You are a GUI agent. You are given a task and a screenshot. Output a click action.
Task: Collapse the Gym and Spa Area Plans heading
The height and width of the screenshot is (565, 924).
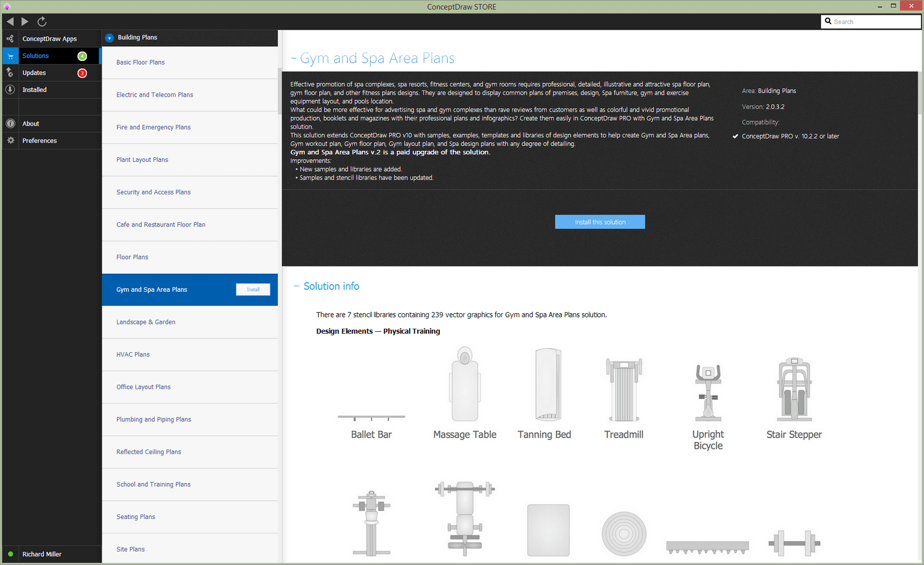click(294, 58)
